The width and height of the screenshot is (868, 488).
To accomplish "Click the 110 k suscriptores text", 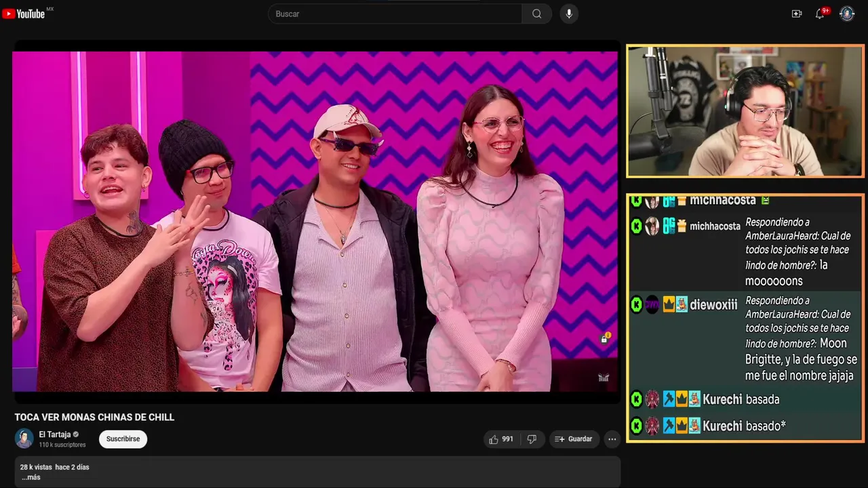I will click(x=62, y=445).
